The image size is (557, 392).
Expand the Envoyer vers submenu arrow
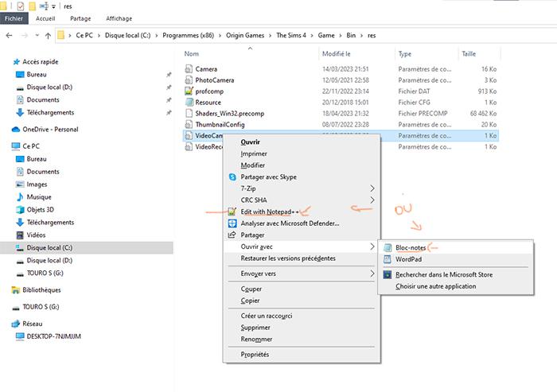point(372,274)
